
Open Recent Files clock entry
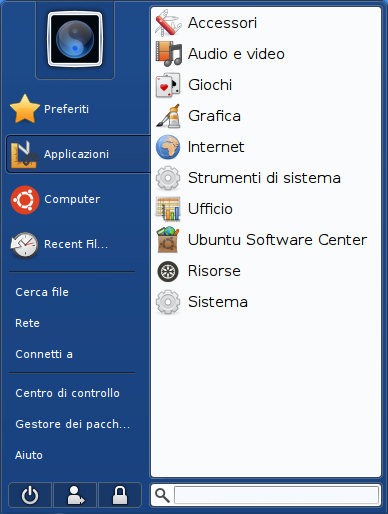point(59,244)
